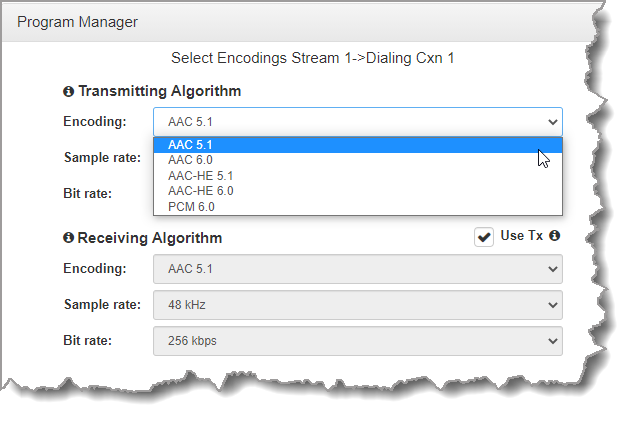Click info icon beside Transmitting Algorithm

68,91
